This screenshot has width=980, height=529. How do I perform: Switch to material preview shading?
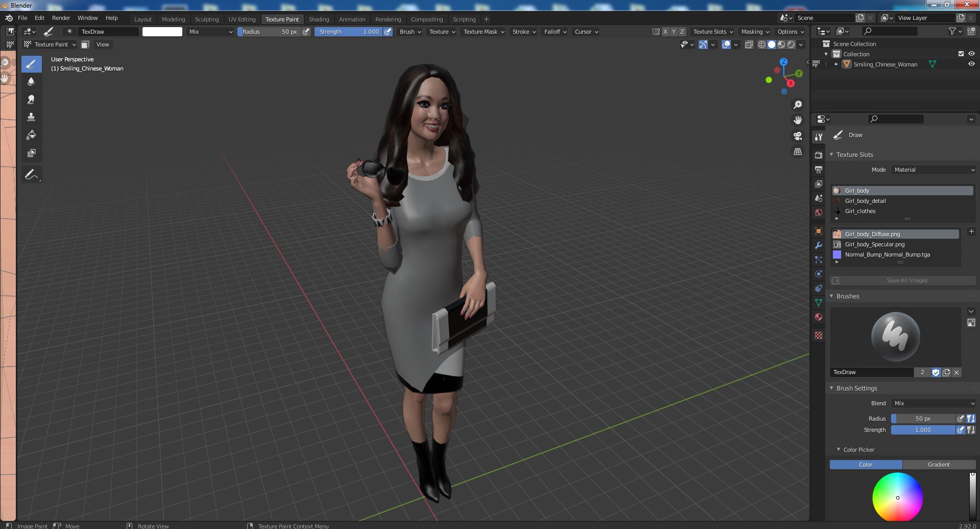tap(781, 44)
